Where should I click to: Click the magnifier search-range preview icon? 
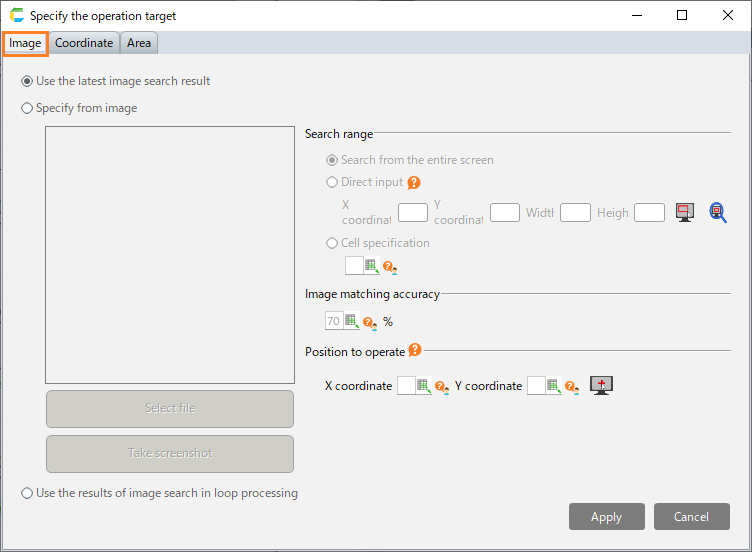[718, 212]
